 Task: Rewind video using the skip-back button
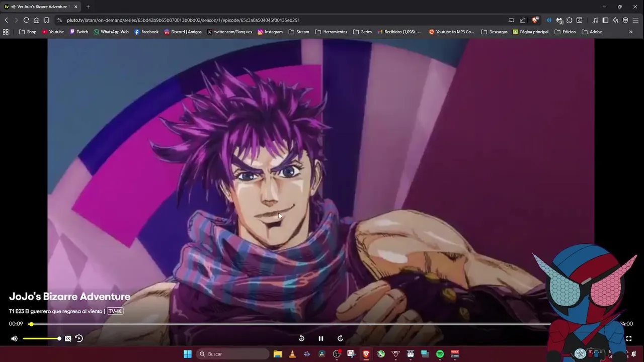coord(301,338)
